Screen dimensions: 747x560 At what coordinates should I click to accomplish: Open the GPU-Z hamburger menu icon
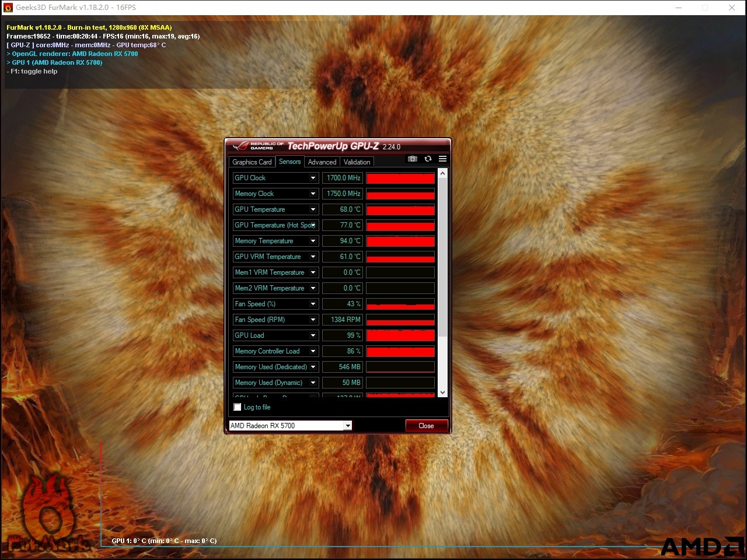(442, 159)
